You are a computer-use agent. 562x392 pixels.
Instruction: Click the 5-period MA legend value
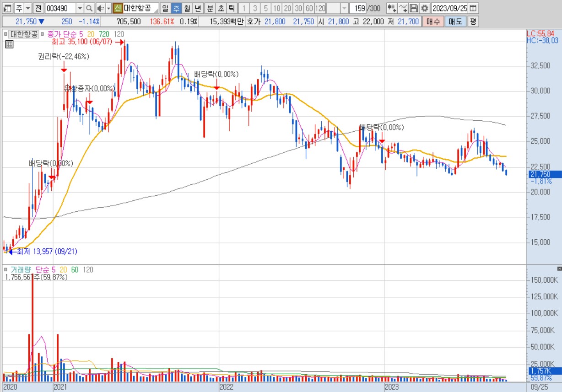pos(81,34)
